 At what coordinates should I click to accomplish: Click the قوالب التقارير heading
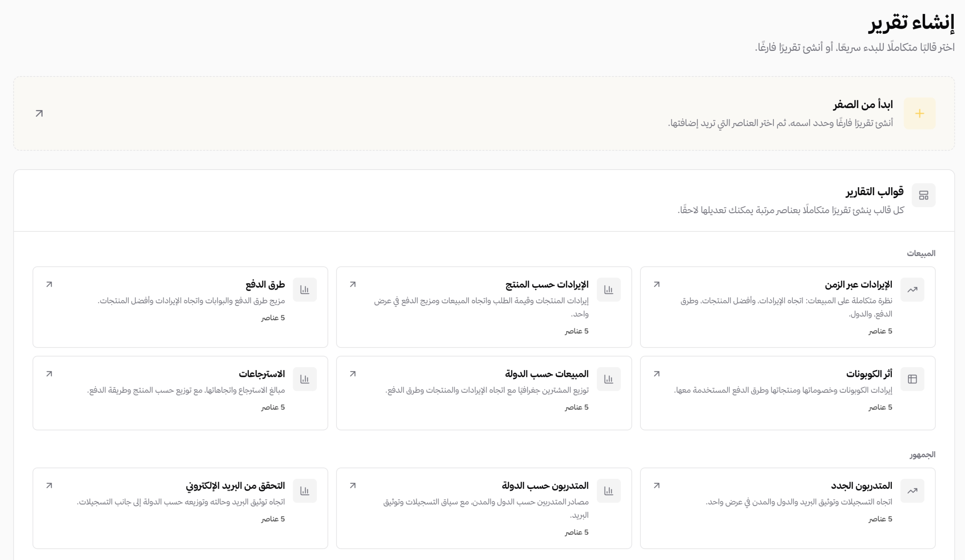(875, 191)
